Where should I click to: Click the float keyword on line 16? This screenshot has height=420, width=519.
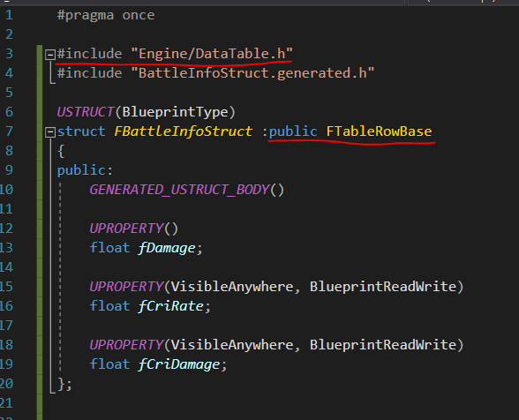click(109, 306)
